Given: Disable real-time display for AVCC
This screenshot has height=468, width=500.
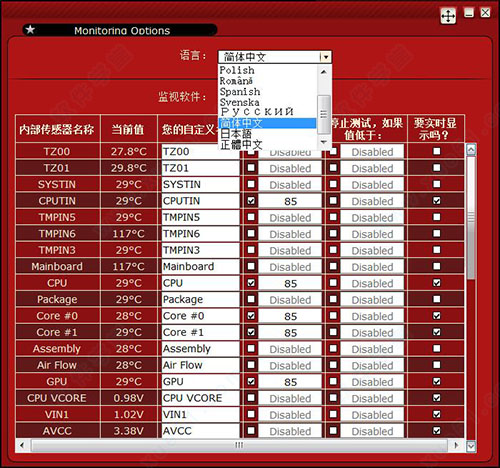Looking at the screenshot, I should (436, 431).
